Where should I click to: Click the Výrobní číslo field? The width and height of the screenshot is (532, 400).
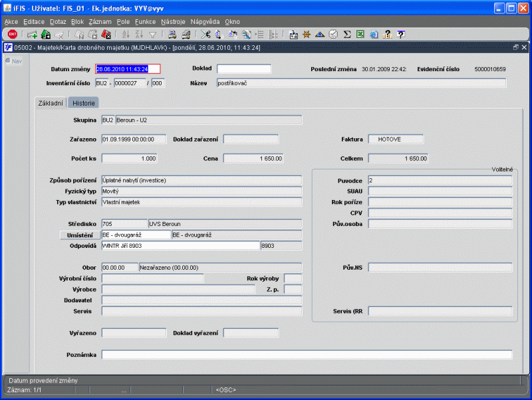point(153,278)
